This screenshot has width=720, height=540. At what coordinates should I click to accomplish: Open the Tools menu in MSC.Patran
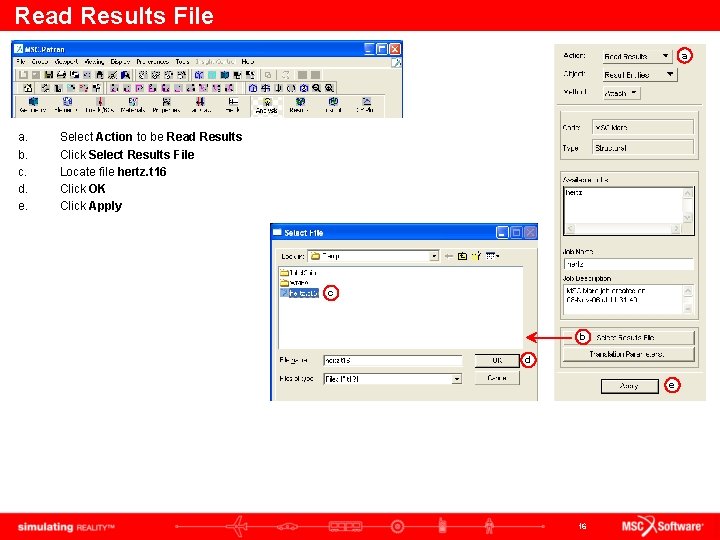pos(182,62)
